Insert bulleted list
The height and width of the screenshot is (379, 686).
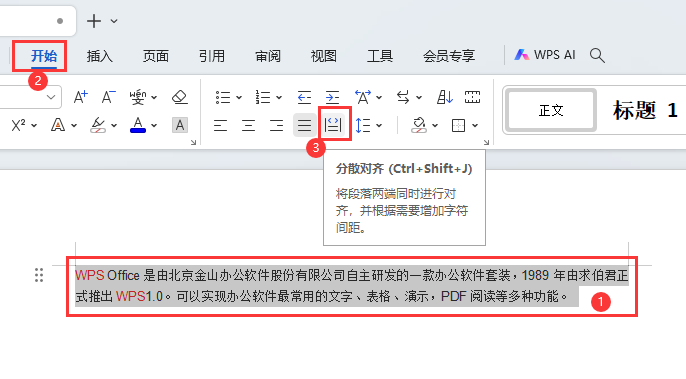[223, 97]
